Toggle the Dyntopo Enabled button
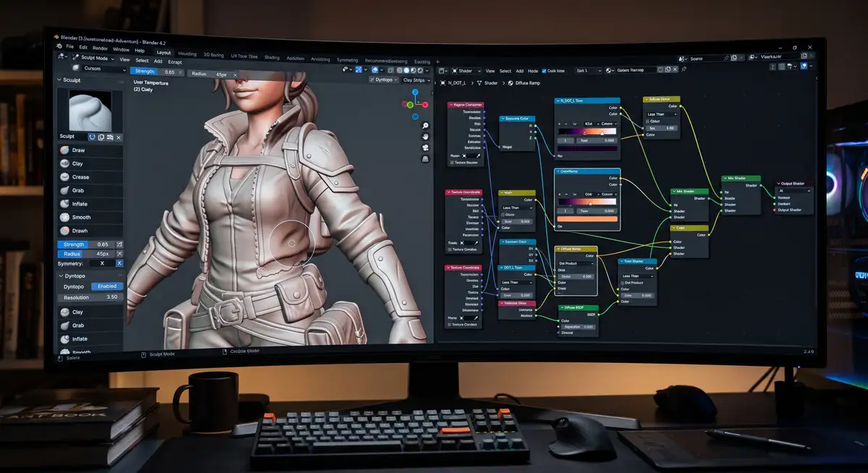The image size is (868, 473). pyautogui.click(x=107, y=286)
